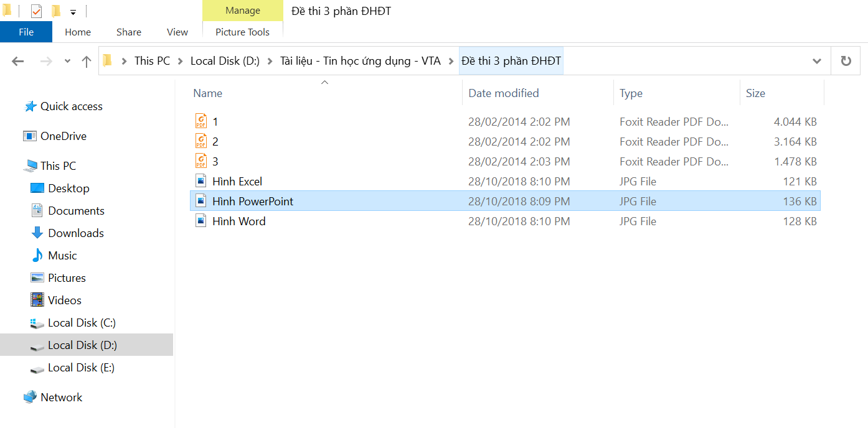The image size is (868, 428).
Task: Click the 4.044 KB size cell
Action: (x=795, y=122)
